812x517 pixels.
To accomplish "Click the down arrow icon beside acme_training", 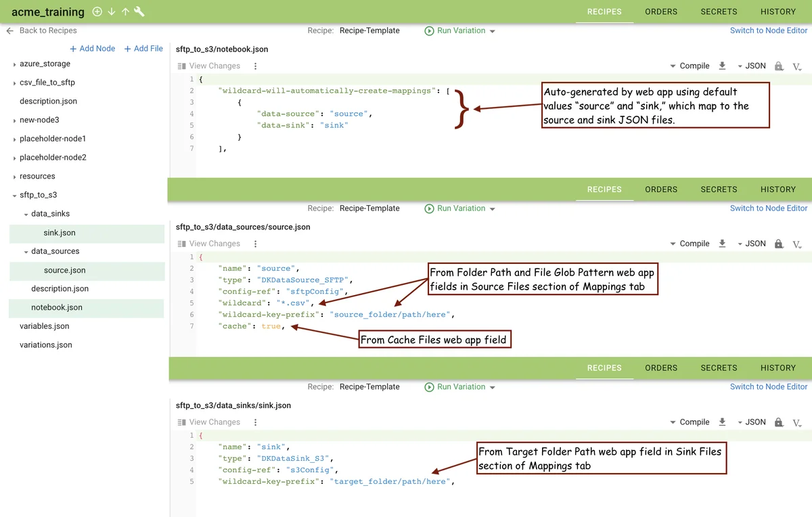I will click(112, 12).
